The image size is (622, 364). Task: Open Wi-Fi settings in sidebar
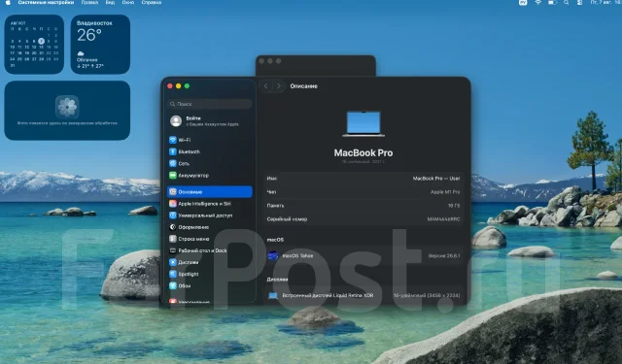(210, 140)
